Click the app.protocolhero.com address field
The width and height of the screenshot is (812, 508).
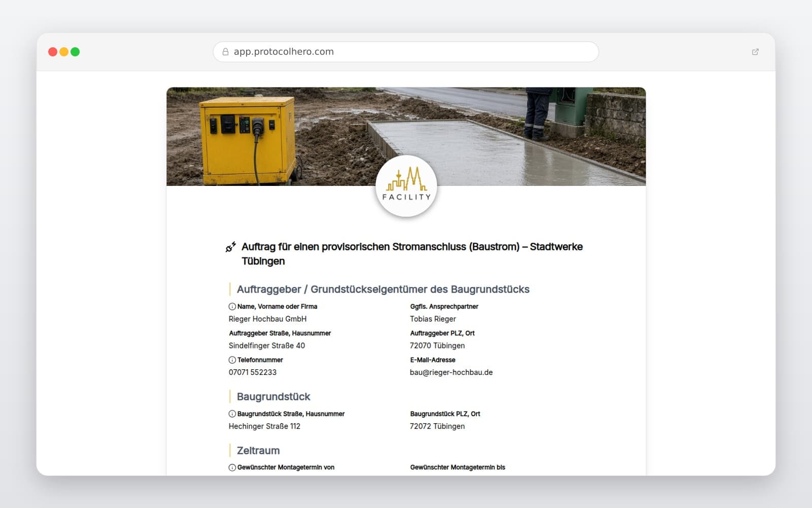[406, 52]
